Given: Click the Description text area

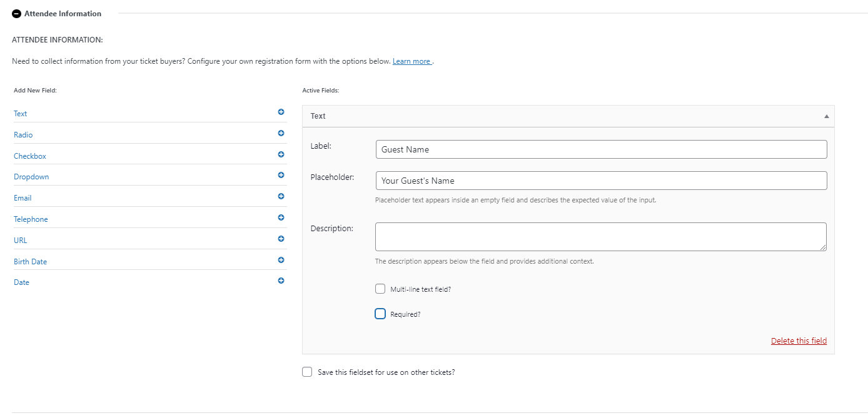Looking at the screenshot, I should click(600, 236).
